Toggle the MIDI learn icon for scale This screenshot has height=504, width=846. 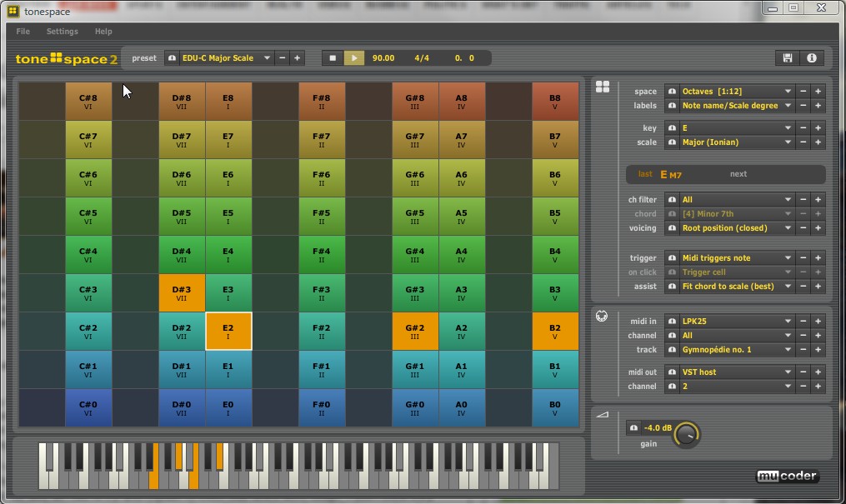click(x=672, y=142)
